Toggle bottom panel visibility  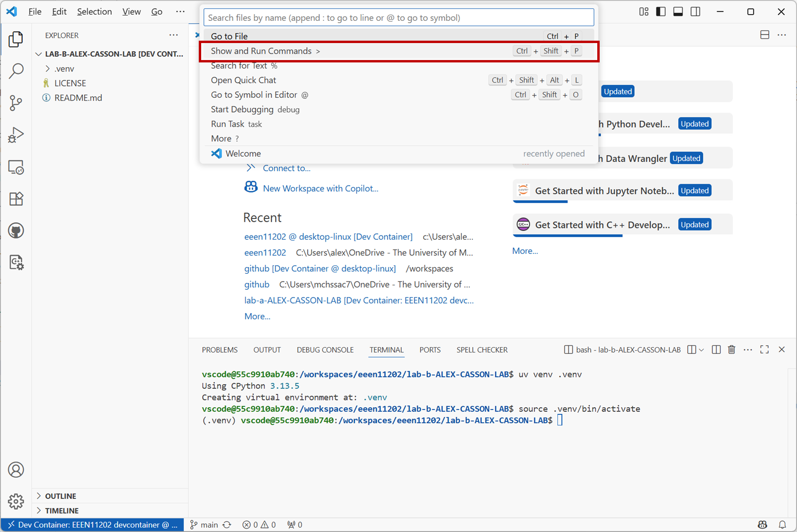(x=678, y=12)
